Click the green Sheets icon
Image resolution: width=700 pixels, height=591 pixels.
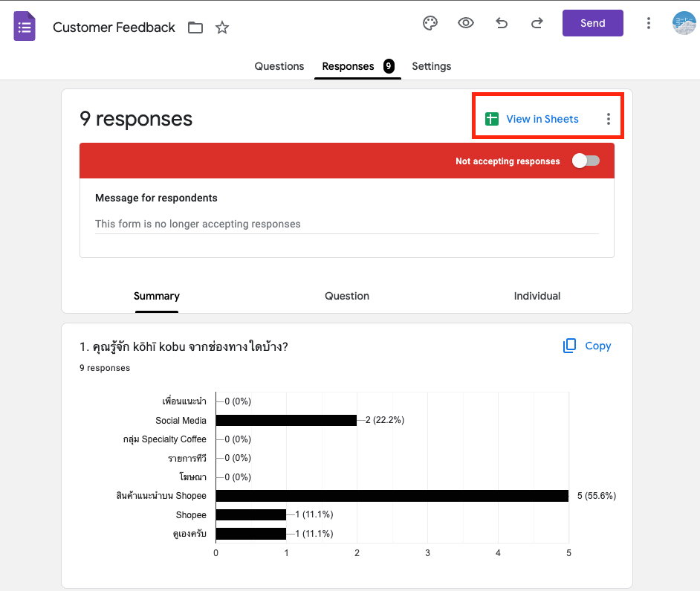[x=491, y=119]
